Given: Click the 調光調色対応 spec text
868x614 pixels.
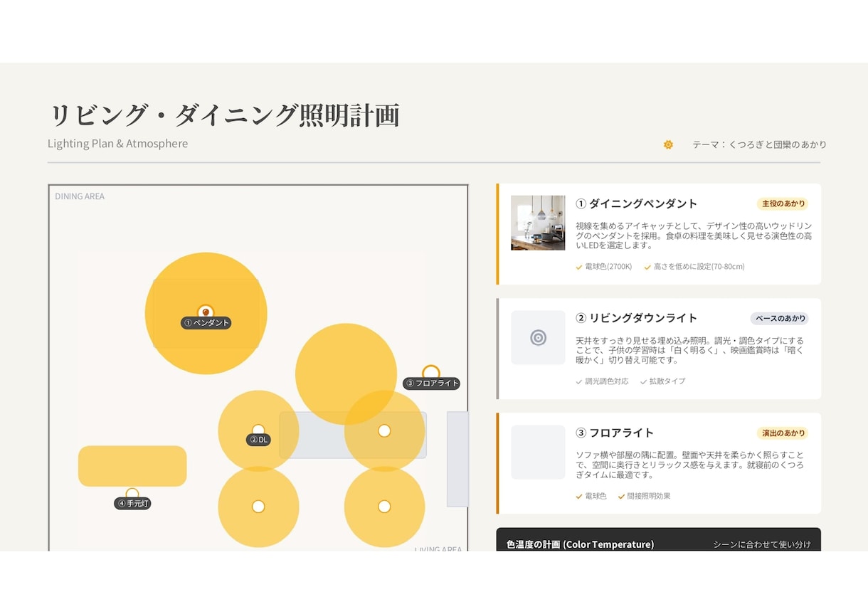Looking at the screenshot, I should tap(607, 382).
